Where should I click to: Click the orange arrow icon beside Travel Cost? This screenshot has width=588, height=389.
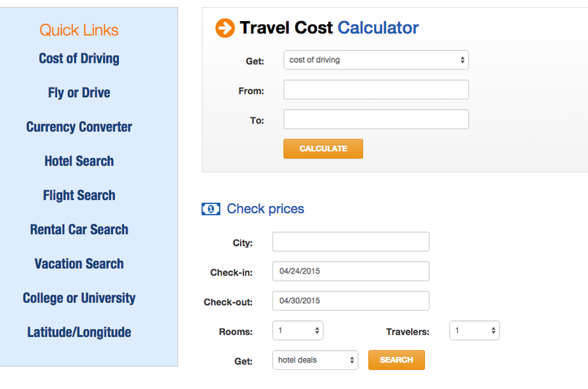[225, 28]
